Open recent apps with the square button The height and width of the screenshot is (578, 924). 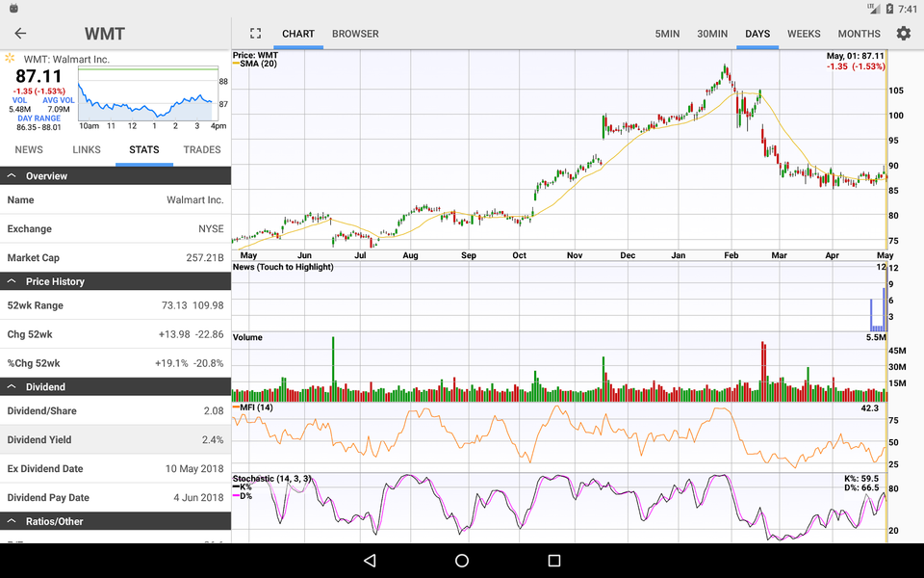(553, 562)
